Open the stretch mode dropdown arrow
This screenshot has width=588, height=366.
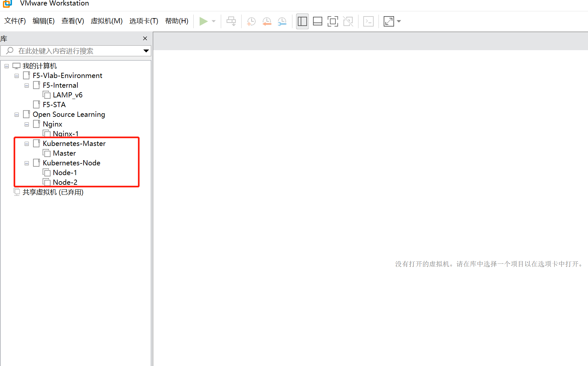click(x=399, y=21)
